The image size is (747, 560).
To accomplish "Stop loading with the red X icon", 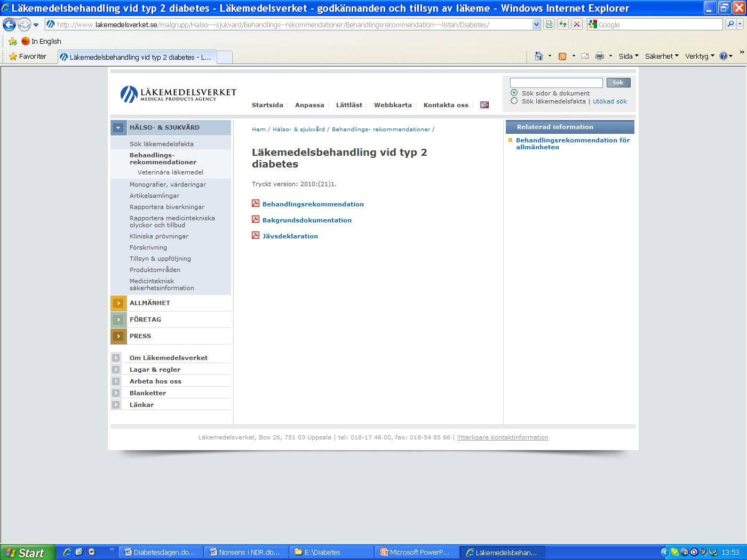I will 577,25.
